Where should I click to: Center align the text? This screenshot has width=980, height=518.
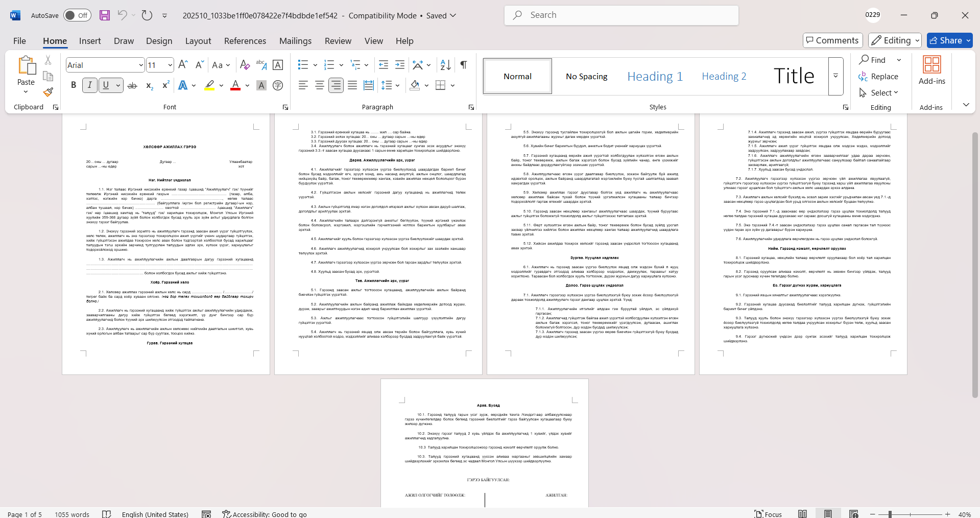(x=320, y=85)
